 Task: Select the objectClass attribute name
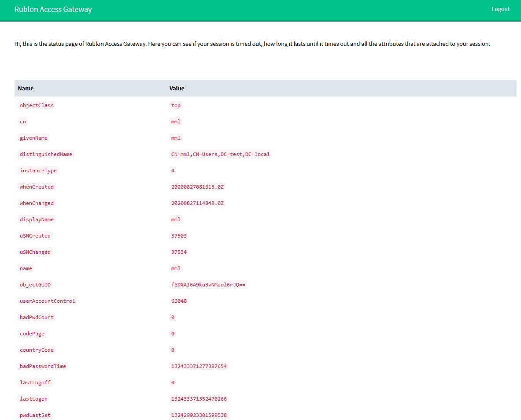[x=37, y=105]
